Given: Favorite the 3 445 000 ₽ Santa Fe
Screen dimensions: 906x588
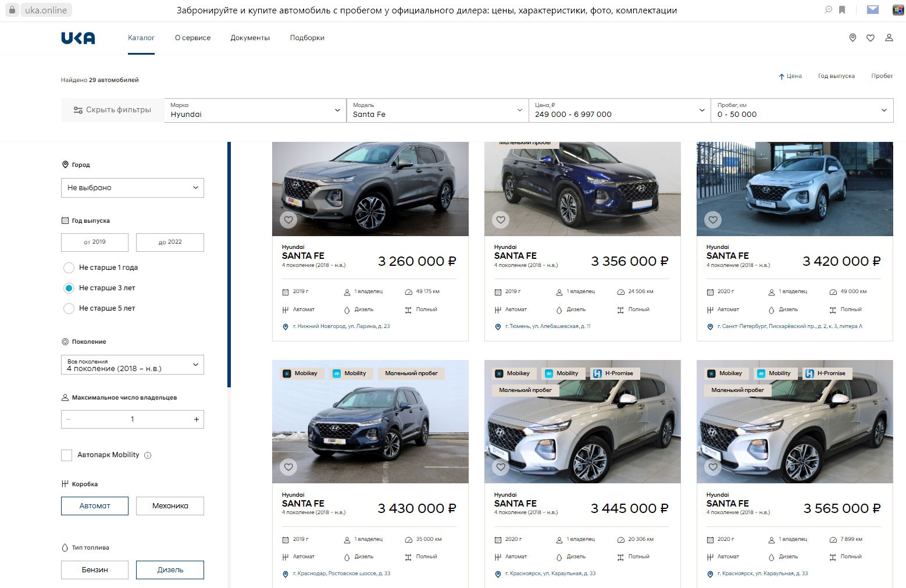Looking at the screenshot, I should coord(501,466).
